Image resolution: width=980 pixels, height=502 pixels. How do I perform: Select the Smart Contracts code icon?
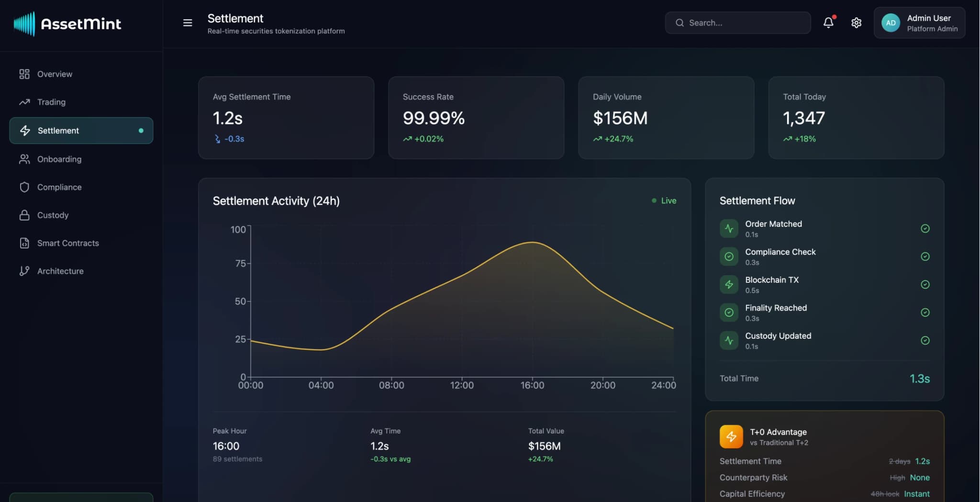pyautogui.click(x=24, y=243)
